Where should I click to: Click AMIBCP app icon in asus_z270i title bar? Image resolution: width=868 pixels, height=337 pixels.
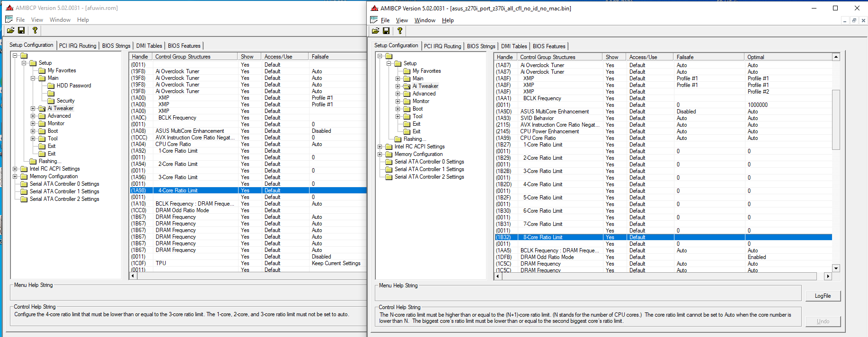tap(374, 8)
